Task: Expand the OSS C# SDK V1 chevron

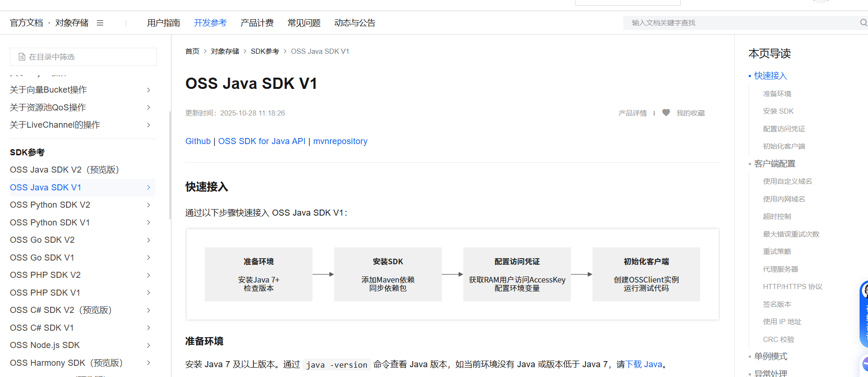Action: [149, 328]
